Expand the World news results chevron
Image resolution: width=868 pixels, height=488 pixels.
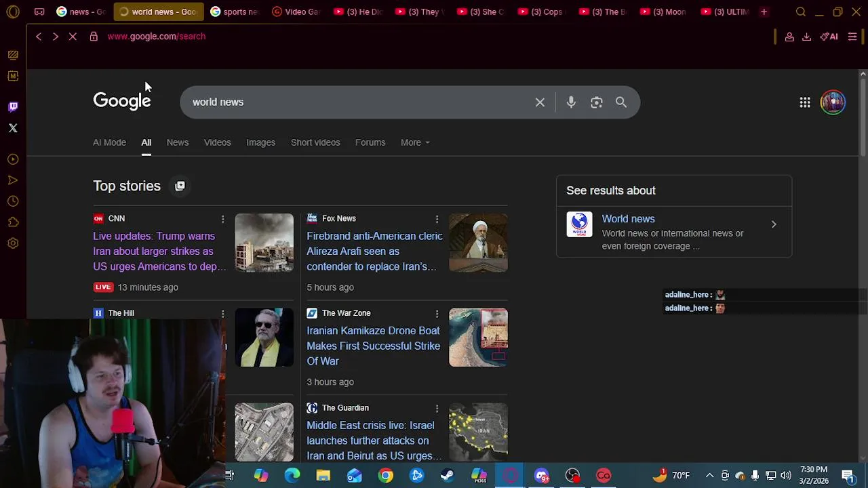(x=774, y=224)
